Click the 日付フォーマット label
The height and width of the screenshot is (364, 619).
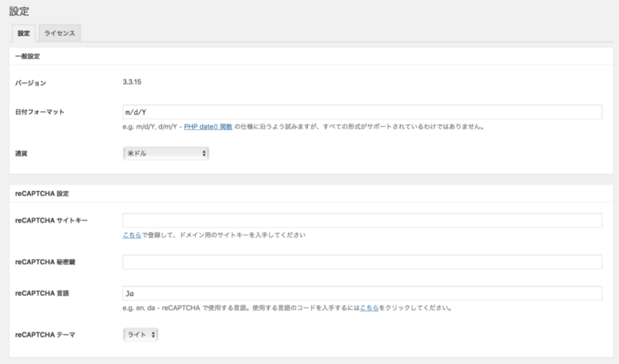pyautogui.click(x=40, y=112)
